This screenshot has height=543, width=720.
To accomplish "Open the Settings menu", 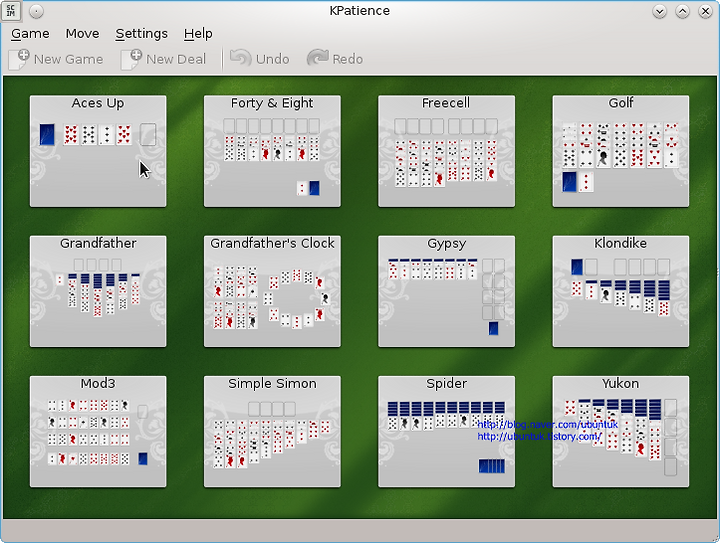I will click(141, 34).
